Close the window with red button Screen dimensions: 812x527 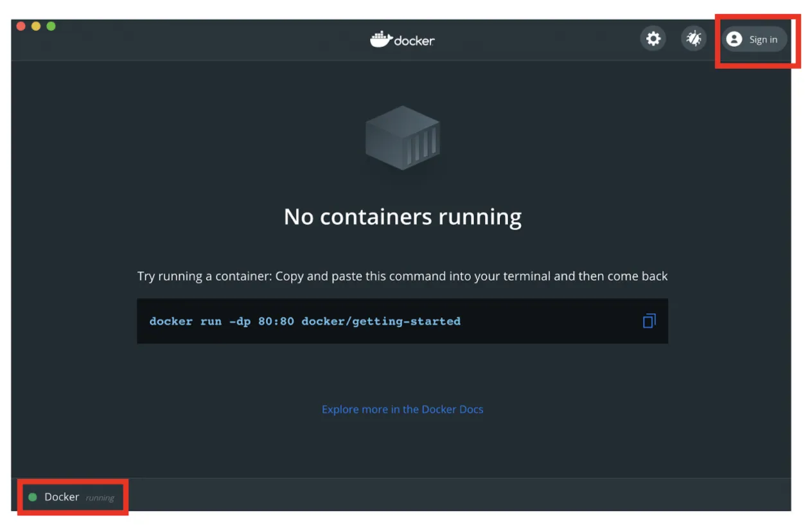pos(21,26)
